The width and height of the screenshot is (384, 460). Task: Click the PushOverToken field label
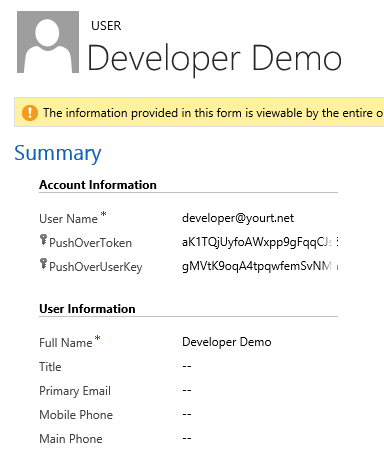click(91, 243)
